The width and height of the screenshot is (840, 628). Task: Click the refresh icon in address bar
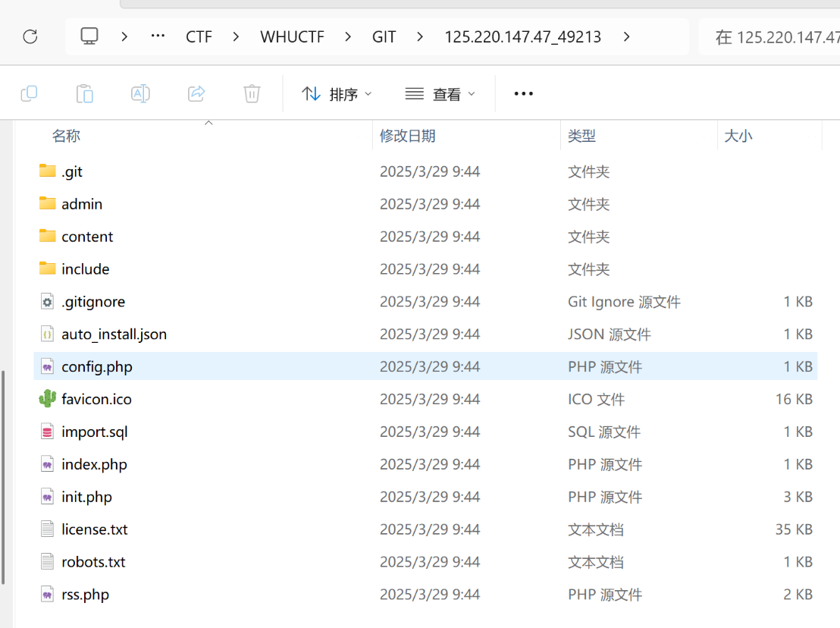pyautogui.click(x=30, y=36)
